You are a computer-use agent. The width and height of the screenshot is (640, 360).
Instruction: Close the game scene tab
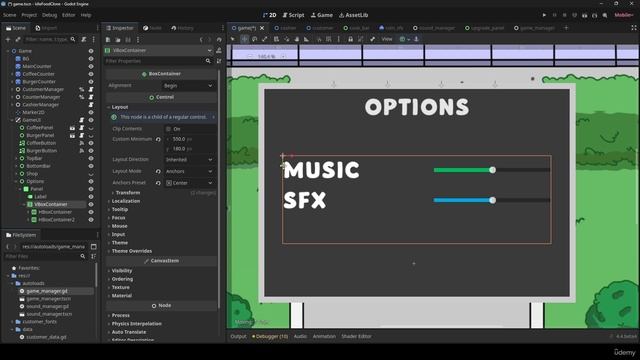262,28
